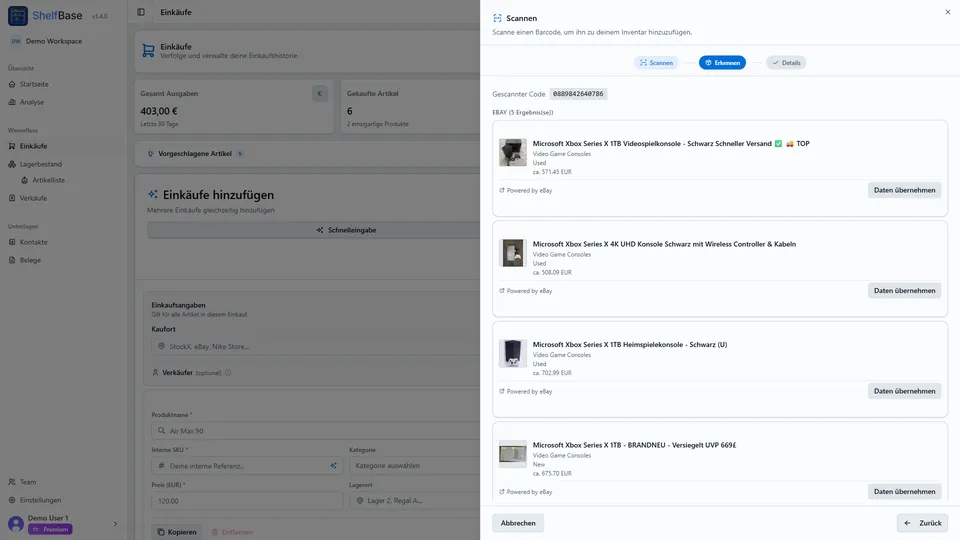Screen dimensions: 960x540
Task: Go to the Details step
Action: point(786,63)
